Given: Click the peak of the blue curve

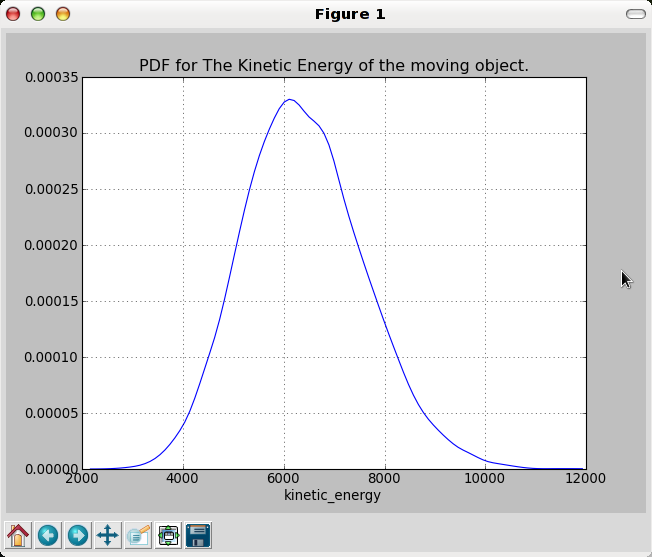Looking at the screenshot, I should (x=289, y=99).
